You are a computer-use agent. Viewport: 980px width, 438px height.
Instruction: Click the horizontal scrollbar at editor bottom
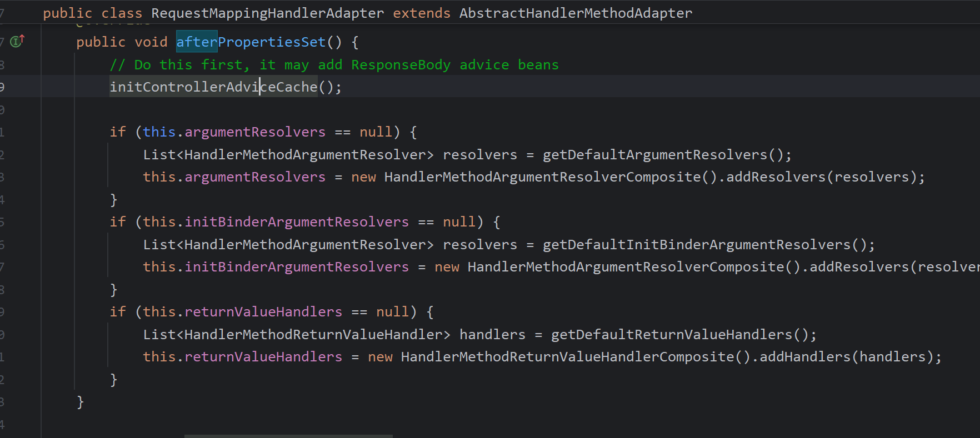[288, 436]
